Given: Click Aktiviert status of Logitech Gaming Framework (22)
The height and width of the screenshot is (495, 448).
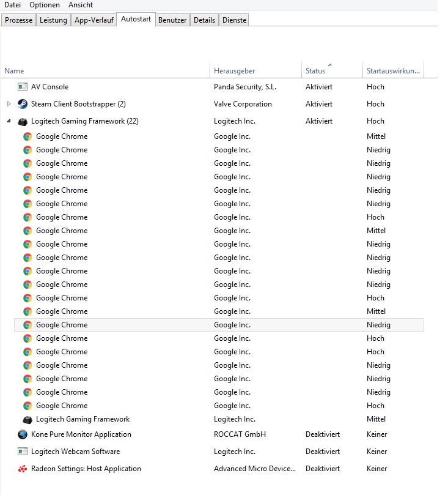Looking at the screenshot, I should coord(319,121).
